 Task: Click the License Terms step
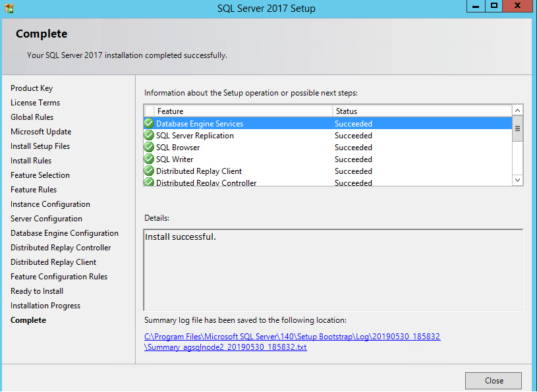pyautogui.click(x=35, y=103)
